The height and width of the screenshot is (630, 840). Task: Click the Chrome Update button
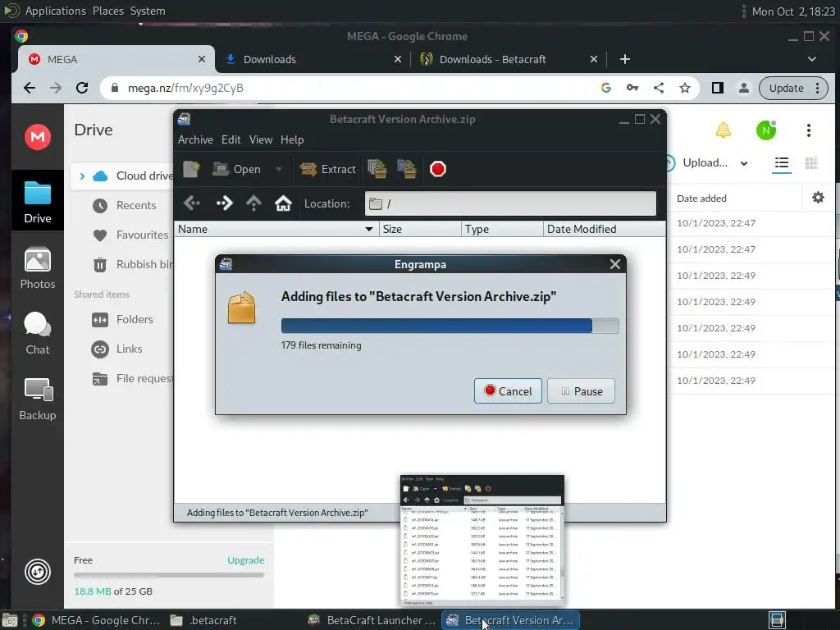(x=793, y=88)
